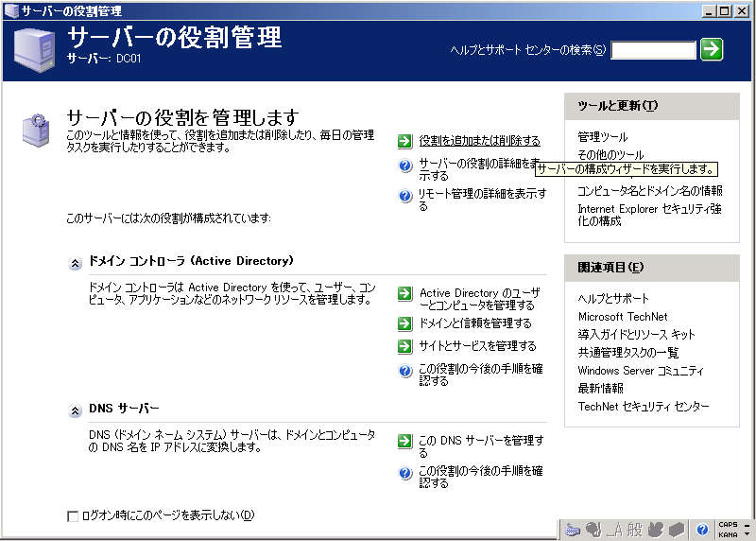Click green arrow beside 役割を追加または削除する
The width and height of the screenshot is (756, 541).
point(404,141)
